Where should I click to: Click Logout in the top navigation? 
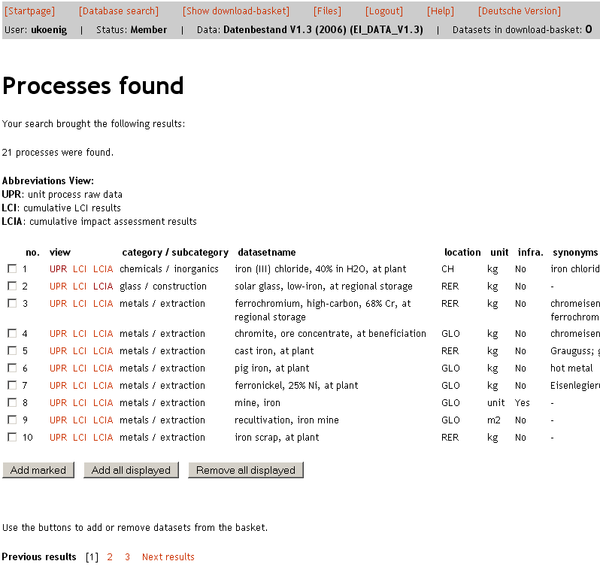pyautogui.click(x=384, y=11)
